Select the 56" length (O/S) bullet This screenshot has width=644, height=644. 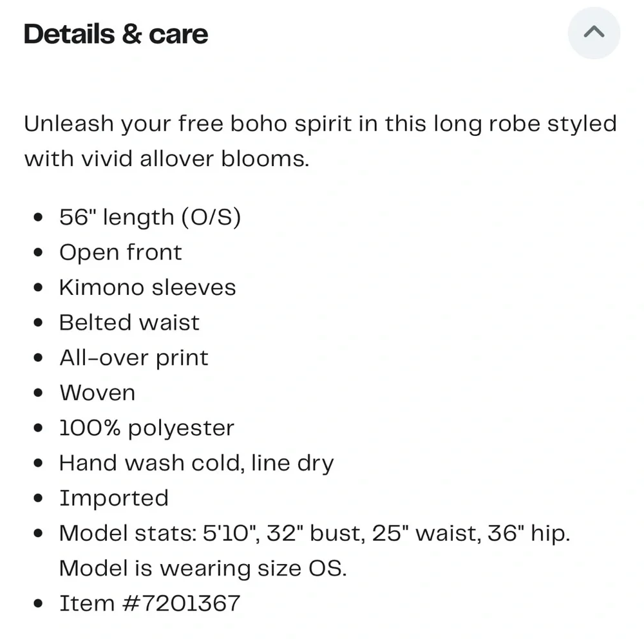(x=150, y=217)
